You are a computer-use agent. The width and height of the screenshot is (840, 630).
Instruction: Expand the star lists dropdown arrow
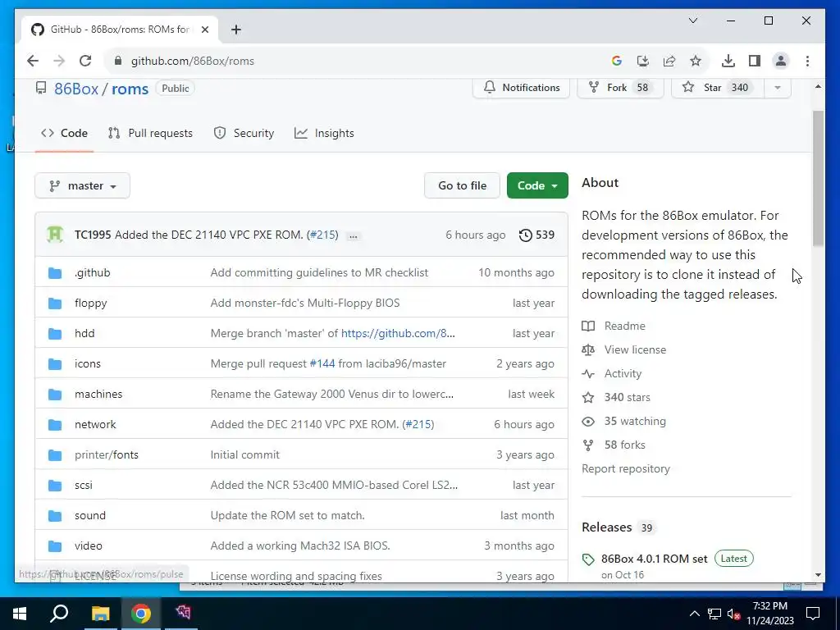[x=778, y=88]
